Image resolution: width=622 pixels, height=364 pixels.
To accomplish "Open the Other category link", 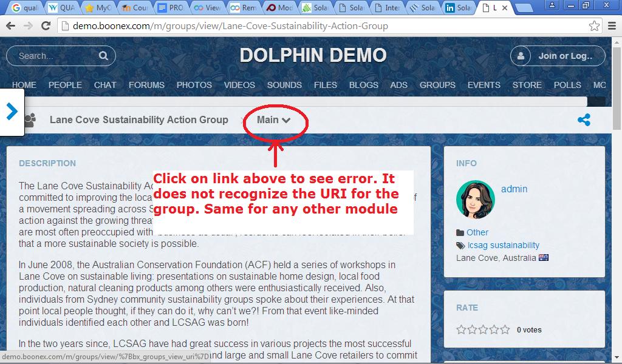I will click(477, 232).
